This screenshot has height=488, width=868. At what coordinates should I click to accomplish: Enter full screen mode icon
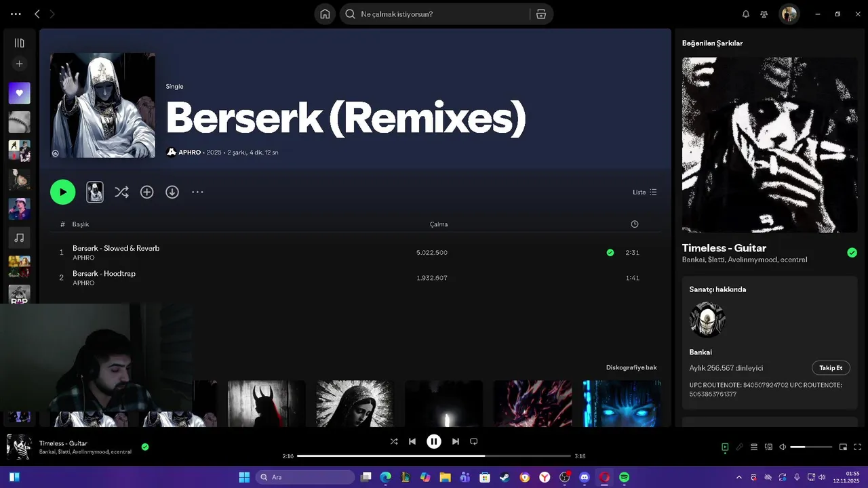click(857, 447)
